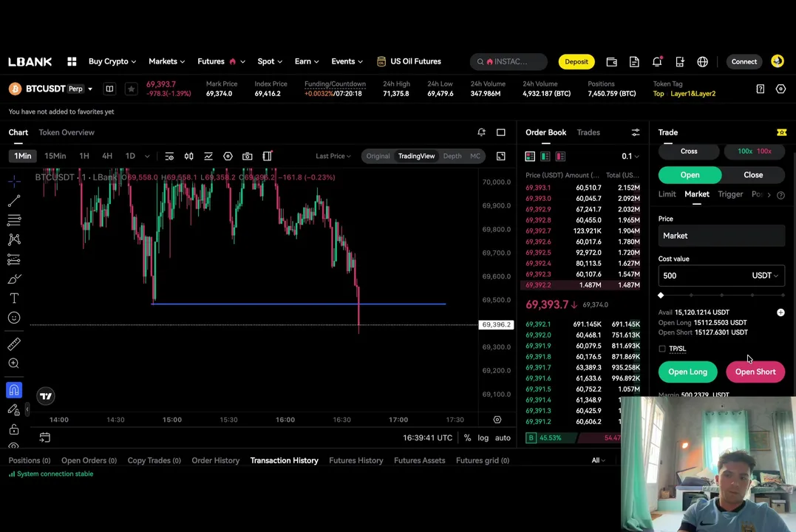The height and width of the screenshot is (532, 796).
Task: Select the emoji sticker tool
Action: pyautogui.click(x=14, y=318)
